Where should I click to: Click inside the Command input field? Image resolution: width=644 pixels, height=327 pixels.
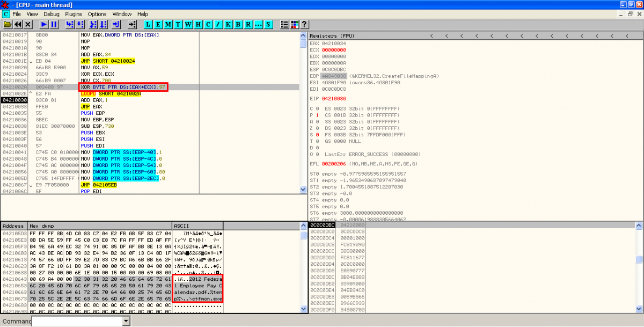tap(76, 321)
